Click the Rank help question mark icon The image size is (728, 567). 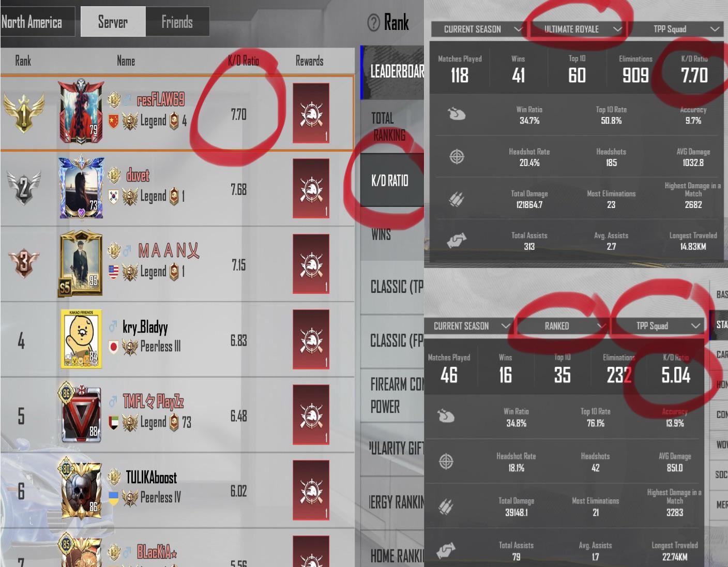pyautogui.click(x=373, y=22)
